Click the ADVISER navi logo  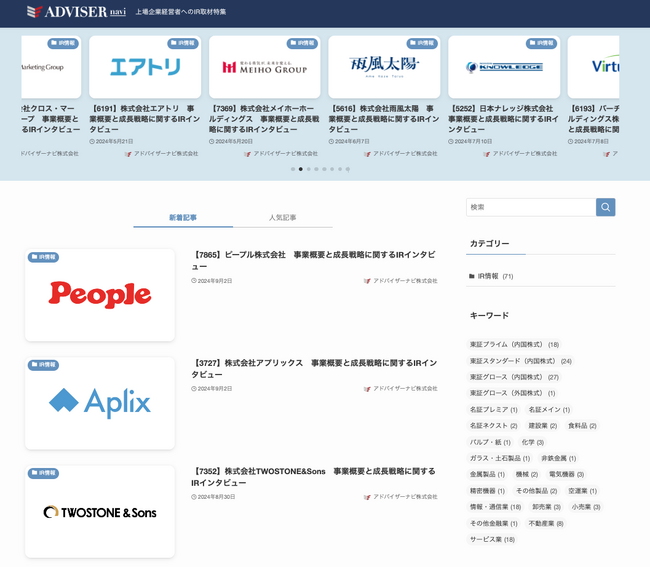(76, 12)
